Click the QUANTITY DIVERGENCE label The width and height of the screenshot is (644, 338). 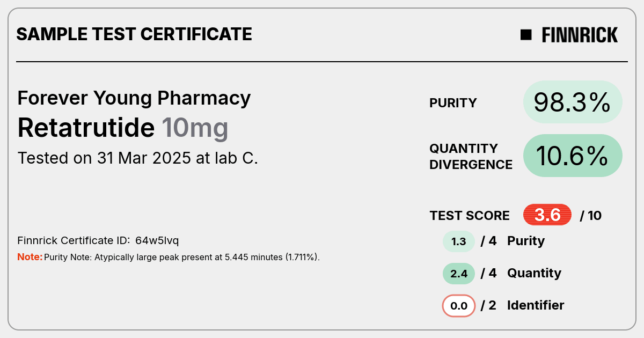coord(471,156)
